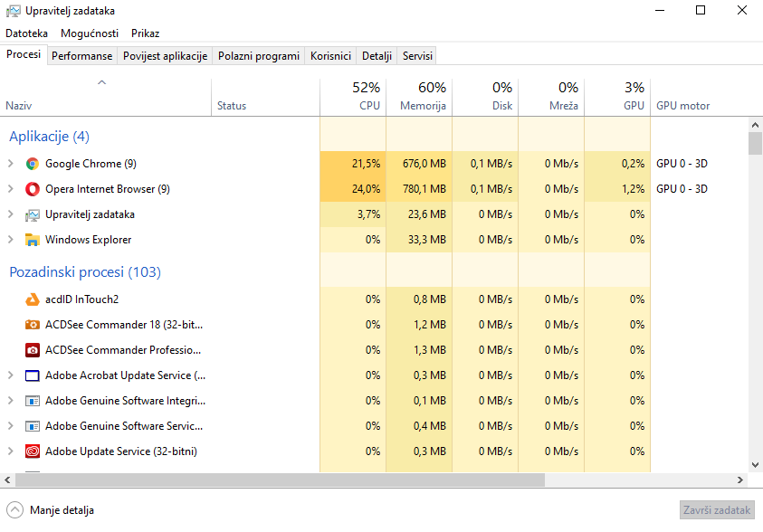Screen dimensions: 763x532
Task: Expand Adobe Genuine Software Integrity row
Action: (11, 400)
